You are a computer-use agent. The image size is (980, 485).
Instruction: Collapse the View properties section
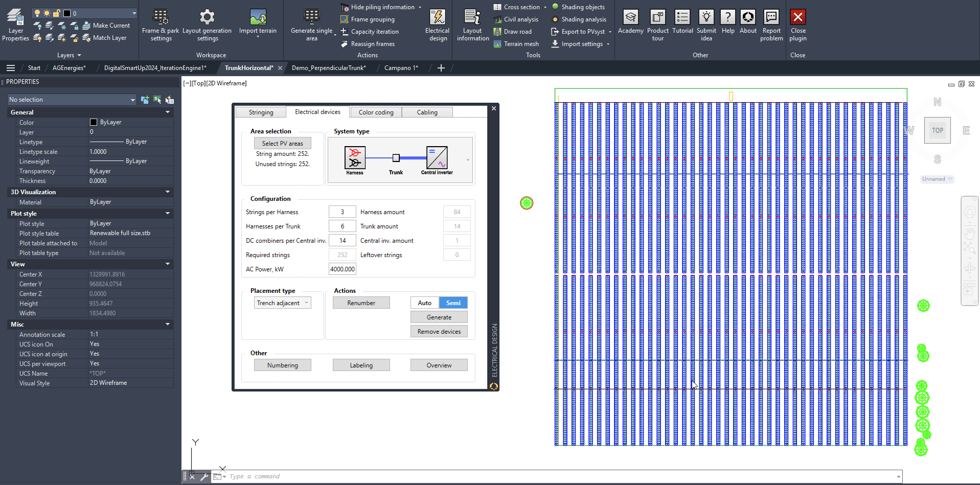click(x=168, y=264)
